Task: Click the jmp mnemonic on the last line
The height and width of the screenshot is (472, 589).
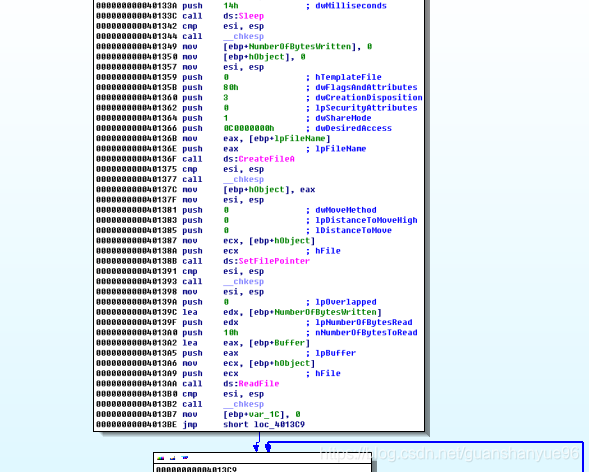Action: click(x=190, y=425)
